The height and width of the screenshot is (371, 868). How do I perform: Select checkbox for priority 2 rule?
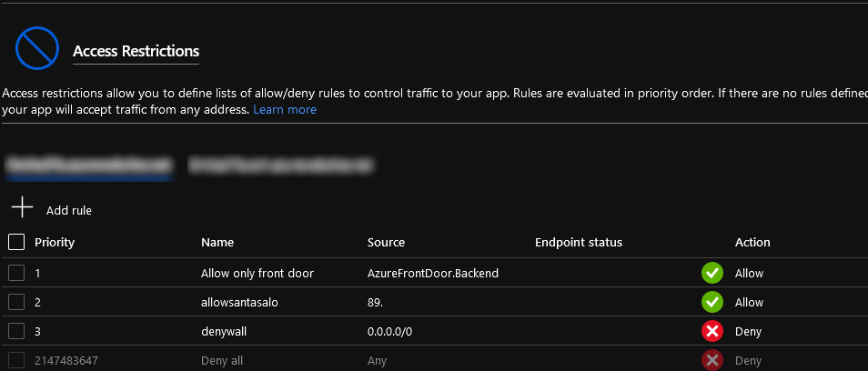(16, 302)
